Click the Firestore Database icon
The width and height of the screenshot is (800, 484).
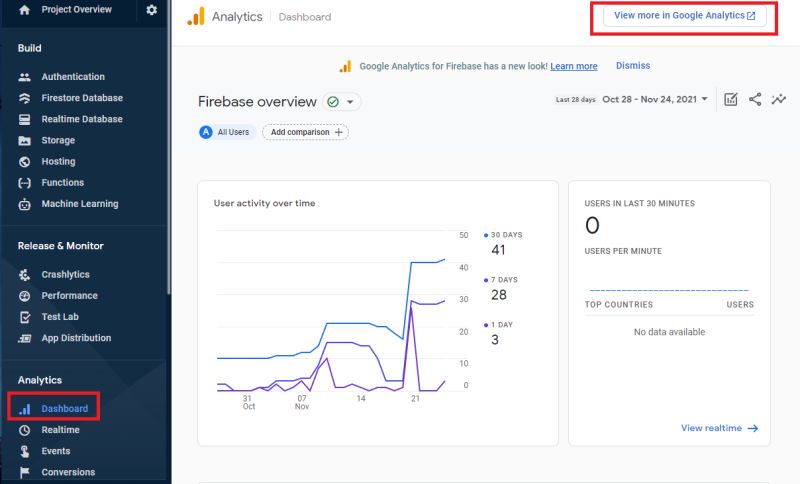pos(24,98)
